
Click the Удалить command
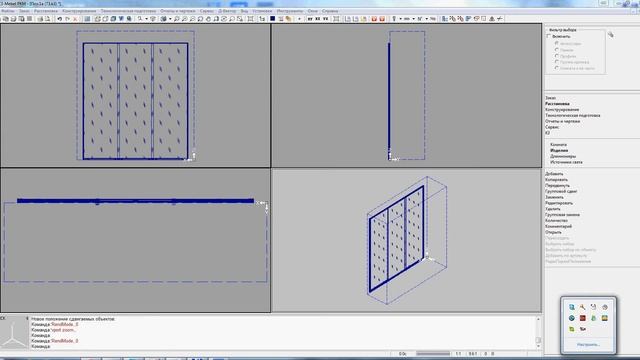pos(553,209)
